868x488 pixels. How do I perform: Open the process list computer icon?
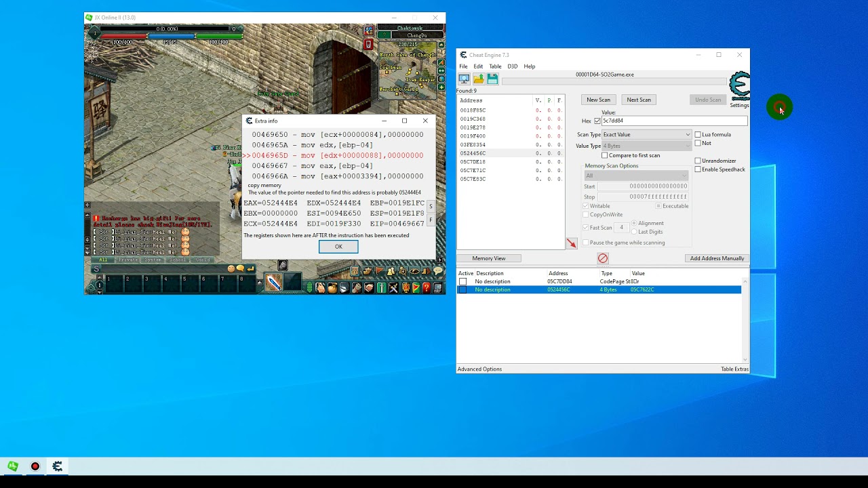pos(464,79)
